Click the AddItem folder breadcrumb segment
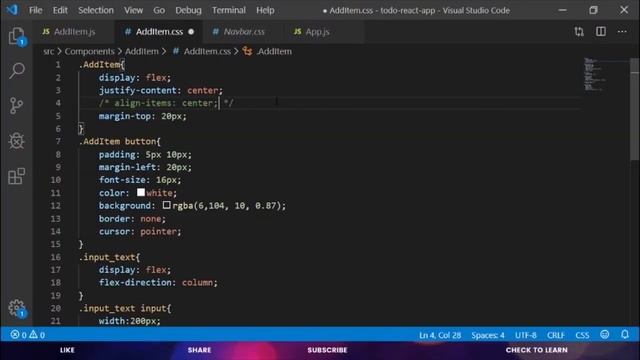The height and width of the screenshot is (360, 640). tap(142, 51)
